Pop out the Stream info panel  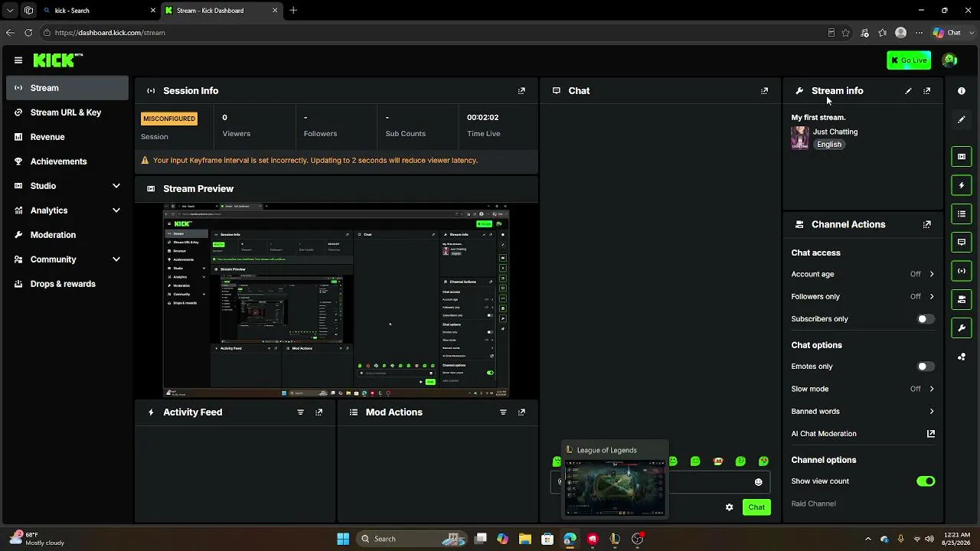pos(926,90)
